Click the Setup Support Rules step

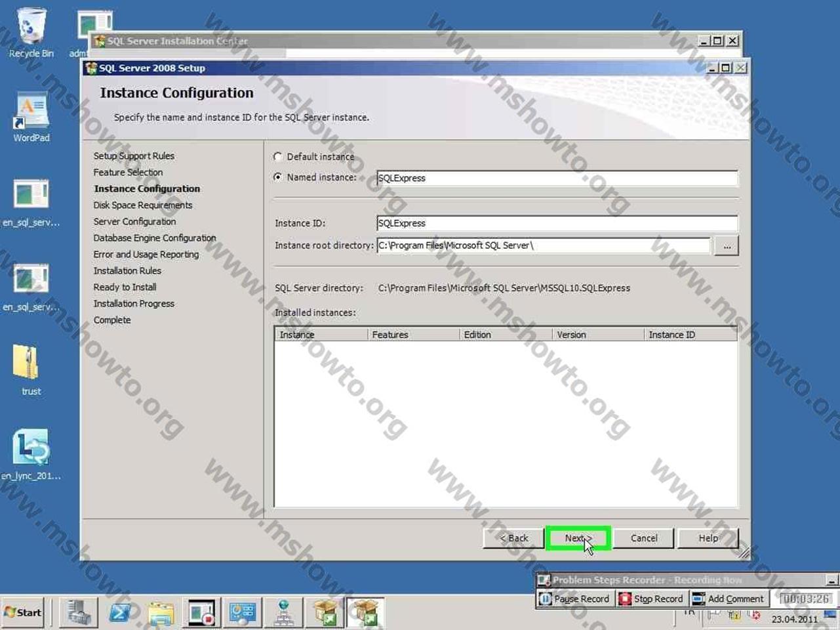134,156
